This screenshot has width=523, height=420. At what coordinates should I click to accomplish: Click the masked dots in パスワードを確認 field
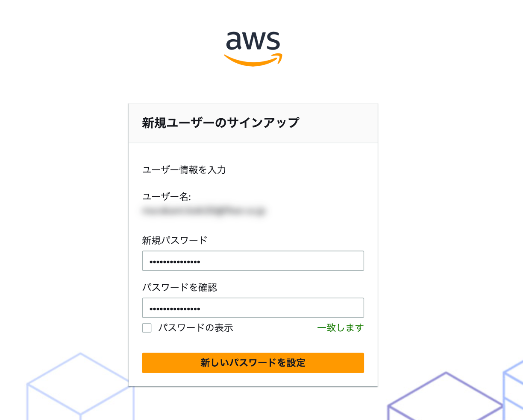(175, 309)
